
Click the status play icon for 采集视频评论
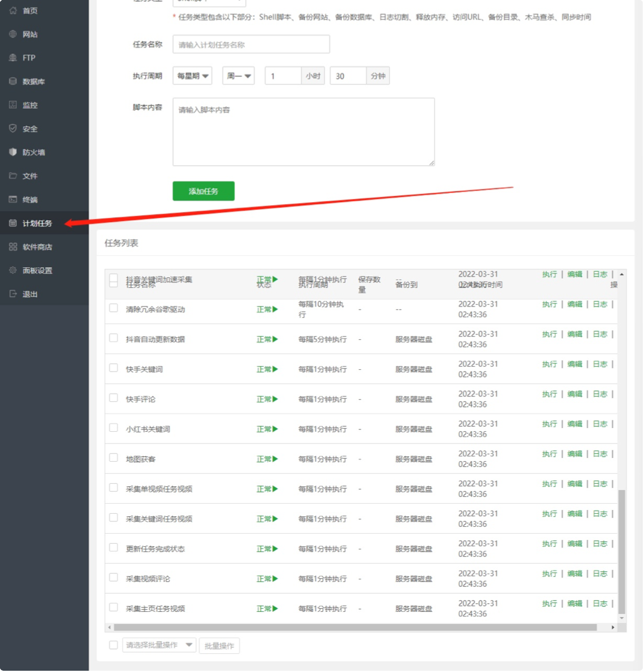point(275,579)
